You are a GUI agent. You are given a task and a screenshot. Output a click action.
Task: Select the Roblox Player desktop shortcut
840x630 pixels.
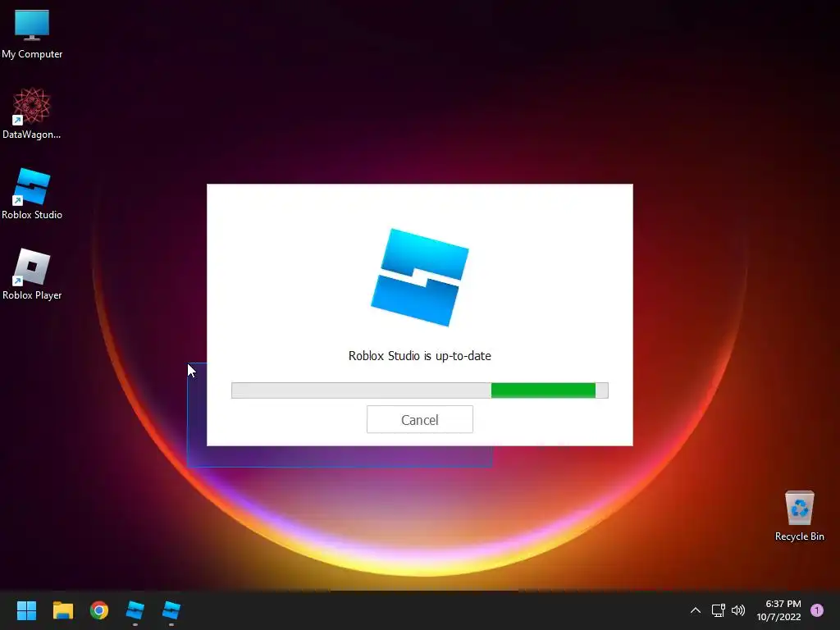pyautogui.click(x=32, y=274)
